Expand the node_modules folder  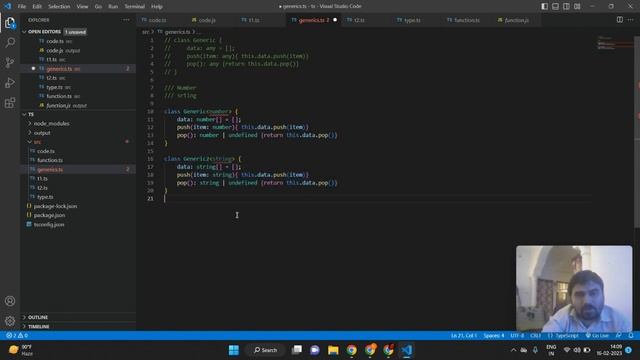click(x=51, y=123)
